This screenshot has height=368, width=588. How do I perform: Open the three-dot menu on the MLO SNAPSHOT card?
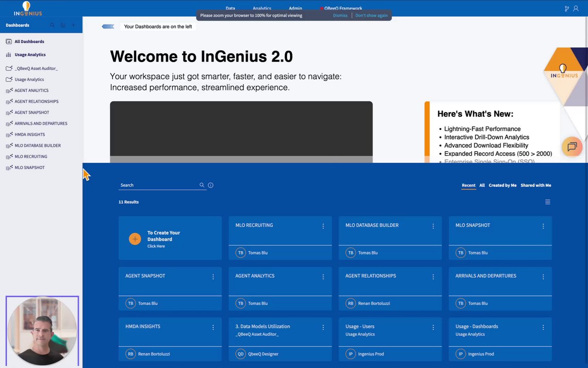(x=543, y=226)
